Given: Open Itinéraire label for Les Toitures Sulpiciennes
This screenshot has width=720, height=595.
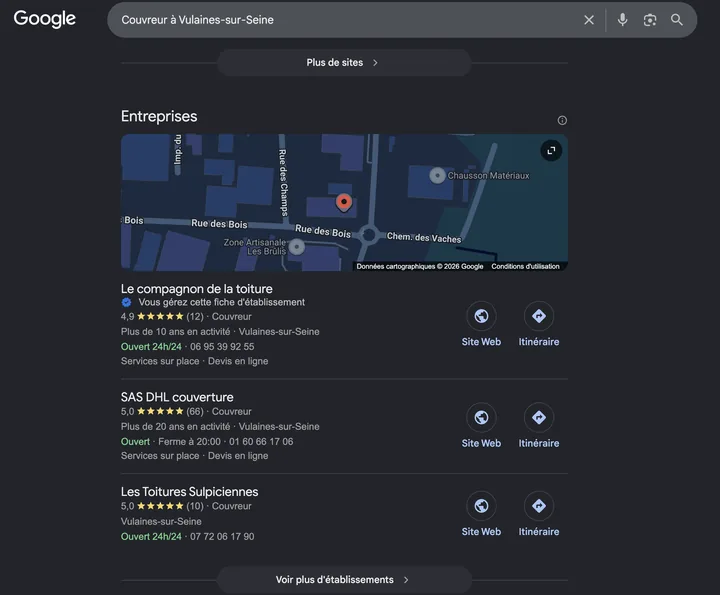Looking at the screenshot, I should pyautogui.click(x=539, y=532).
